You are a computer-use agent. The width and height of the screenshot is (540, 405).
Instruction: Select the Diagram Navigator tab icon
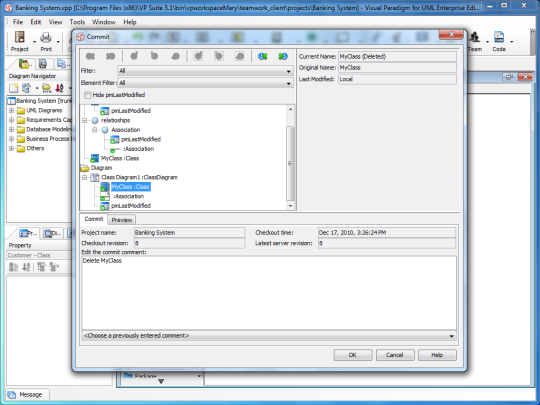25,64
